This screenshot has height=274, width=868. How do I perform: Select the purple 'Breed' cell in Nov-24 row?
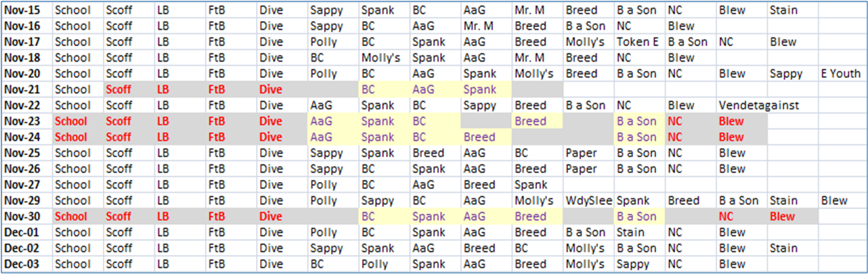click(x=479, y=137)
